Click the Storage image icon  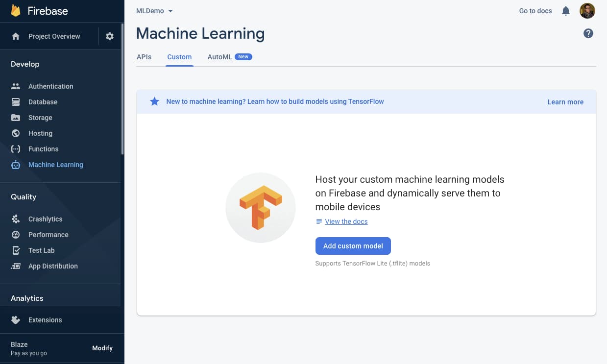[16, 118]
